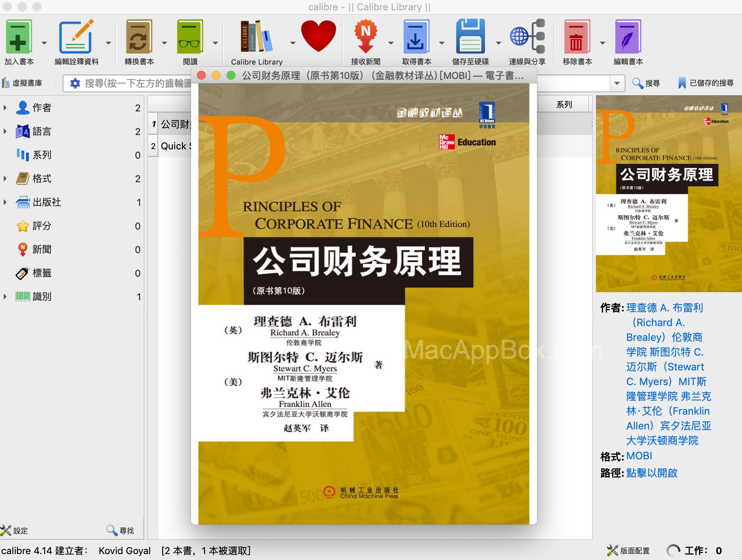Open dropdown arrow next to Calibre Library
This screenshot has height=560, width=742.
coord(292,43)
